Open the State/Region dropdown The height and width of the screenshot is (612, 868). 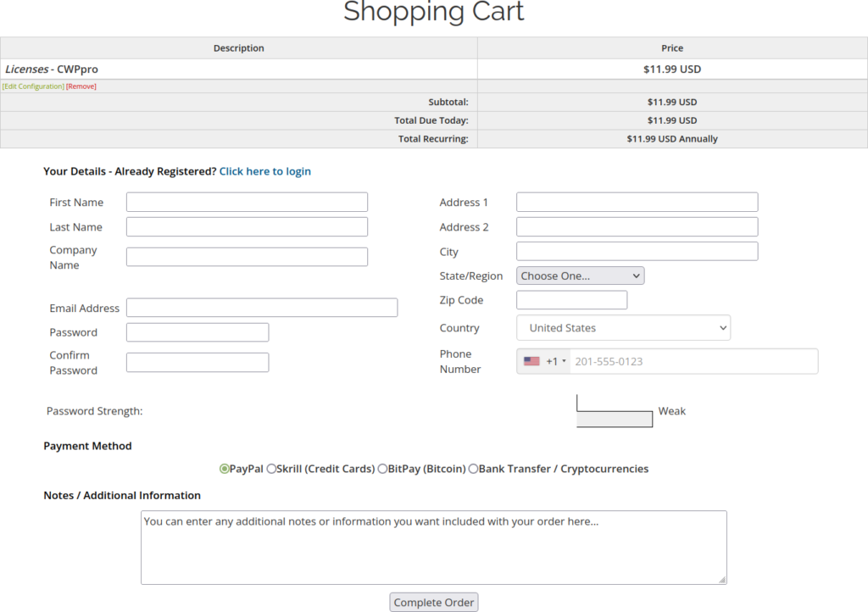coord(580,275)
